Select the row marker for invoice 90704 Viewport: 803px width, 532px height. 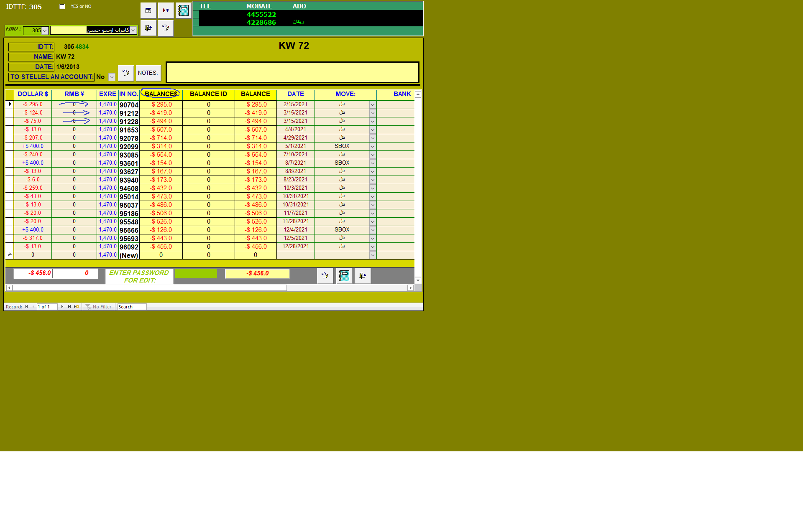(10, 104)
